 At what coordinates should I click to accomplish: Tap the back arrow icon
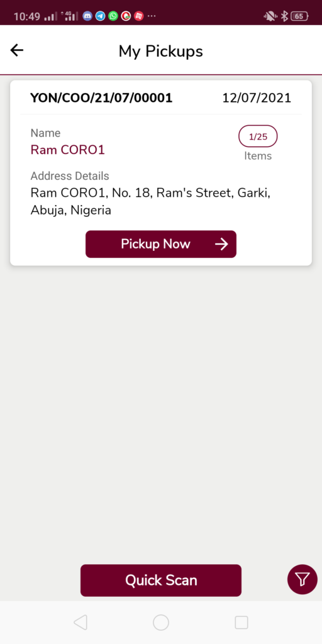[x=17, y=50]
